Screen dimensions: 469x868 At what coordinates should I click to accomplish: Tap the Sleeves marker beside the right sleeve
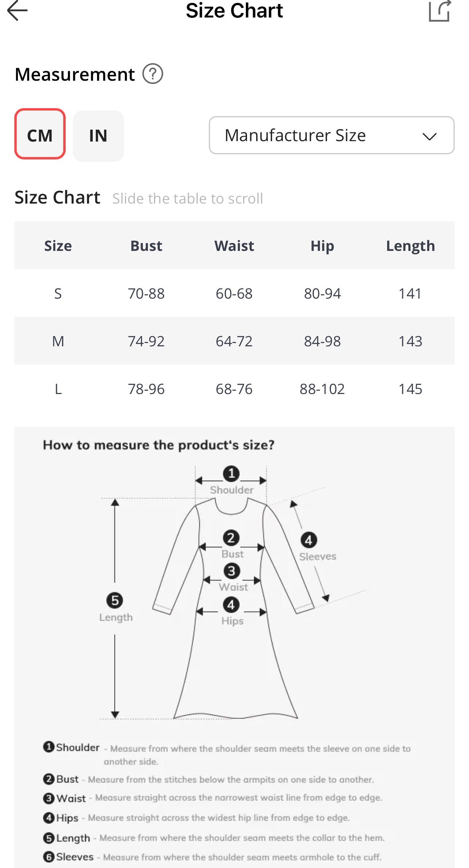click(309, 540)
